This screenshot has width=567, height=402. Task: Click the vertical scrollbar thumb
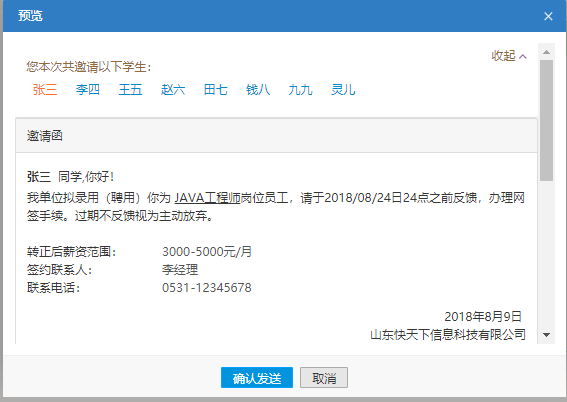(546, 120)
